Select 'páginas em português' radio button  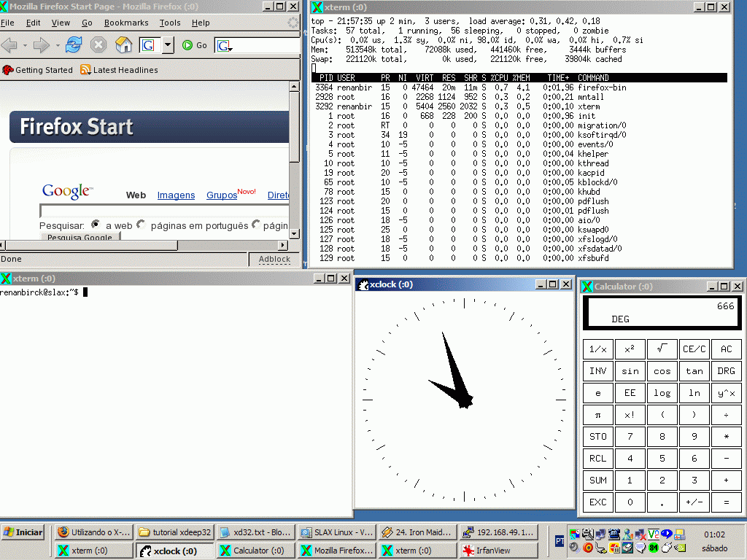141,224
